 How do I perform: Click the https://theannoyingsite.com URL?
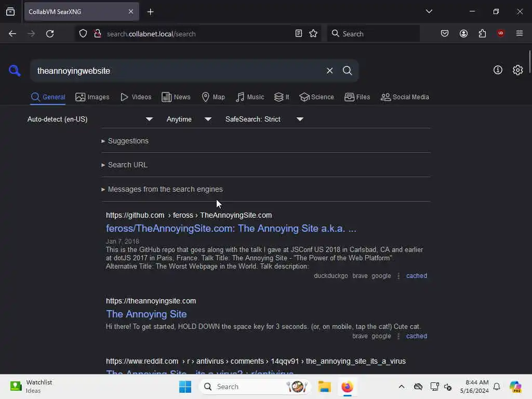(151, 301)
